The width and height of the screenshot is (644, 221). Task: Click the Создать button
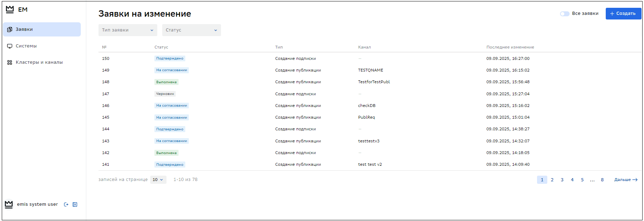click(623, 13)
